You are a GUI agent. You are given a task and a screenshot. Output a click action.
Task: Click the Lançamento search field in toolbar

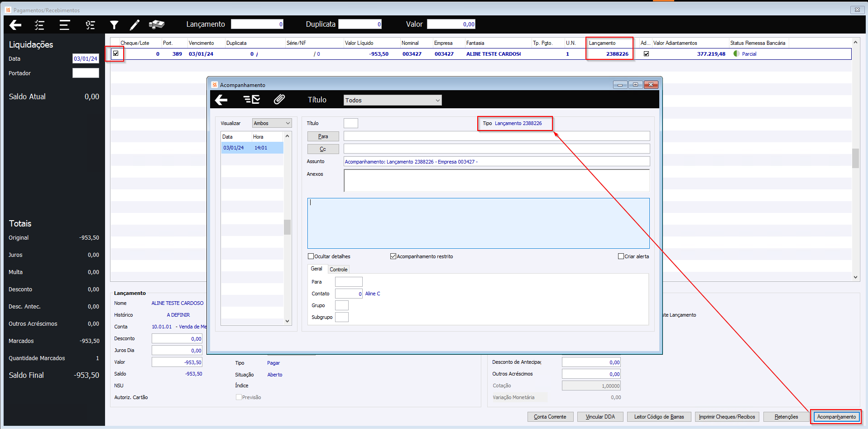[x=257, y=24]
